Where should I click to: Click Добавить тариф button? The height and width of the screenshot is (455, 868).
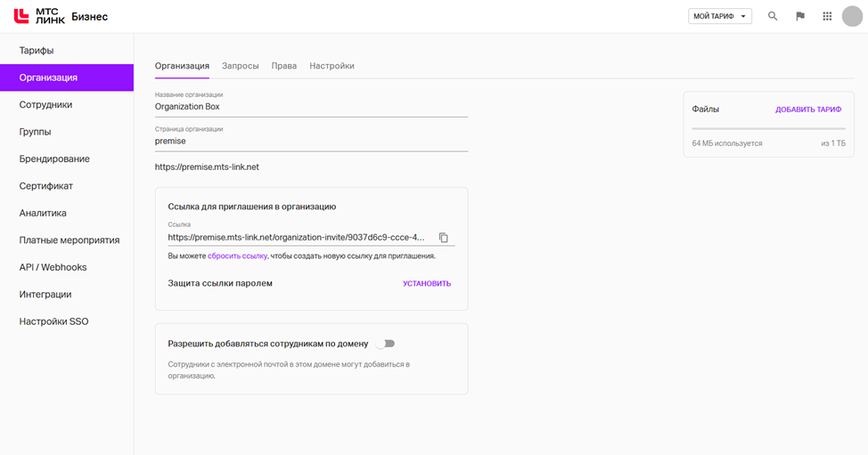tap(807, 110)
